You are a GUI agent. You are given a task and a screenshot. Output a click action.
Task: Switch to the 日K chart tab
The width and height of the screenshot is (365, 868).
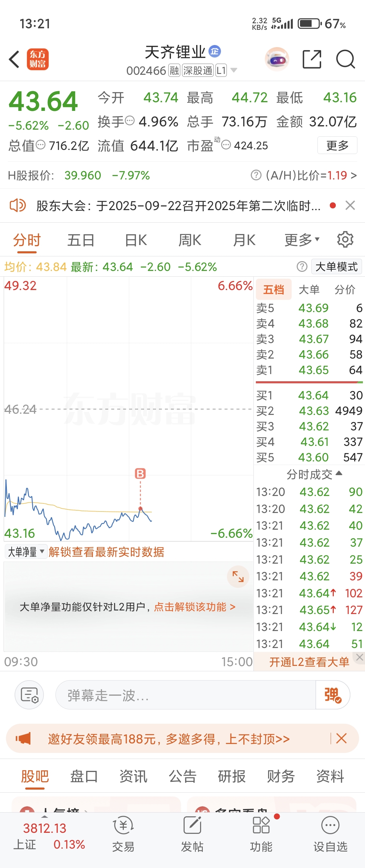[x=135, y=240]
